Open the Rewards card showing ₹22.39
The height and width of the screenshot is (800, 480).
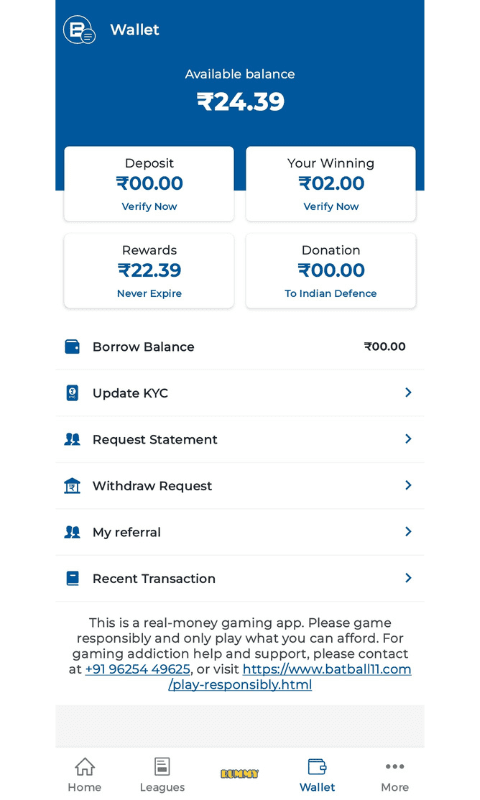coord(149,271)
